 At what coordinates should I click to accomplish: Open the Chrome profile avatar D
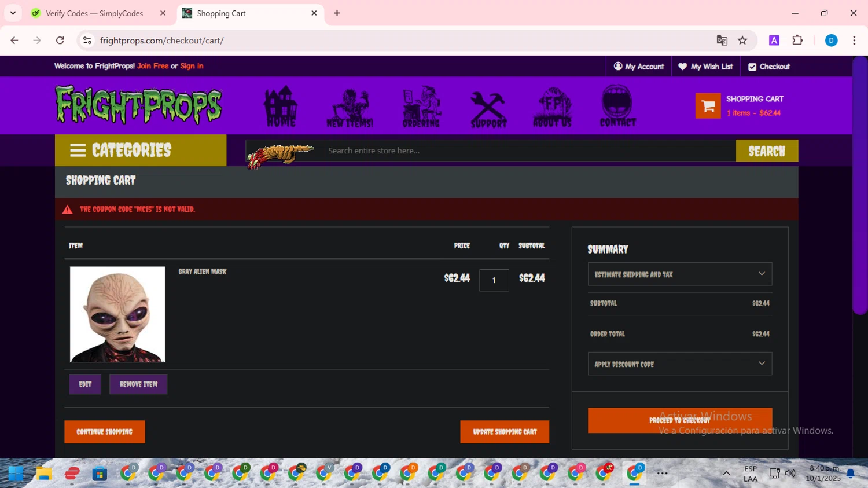pyautogui.click(x=831, y=41)
